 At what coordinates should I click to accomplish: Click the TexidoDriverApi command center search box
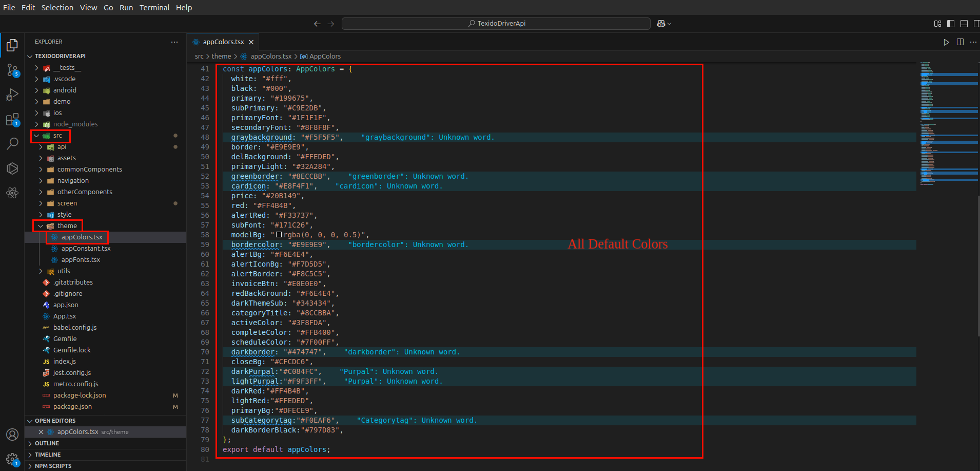(496, 24)
